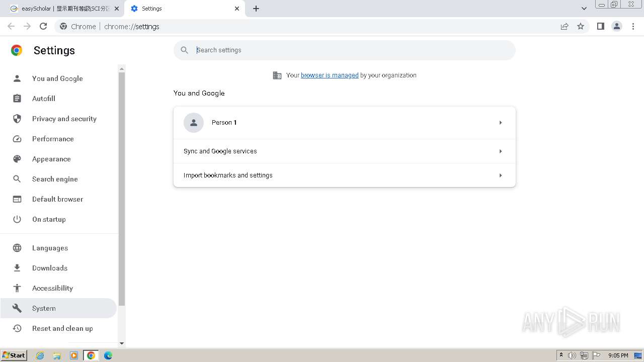This screenshot has width=644, height=362.
Task: Click the Performance gauge icon
Action: click(x=17, y=139)
